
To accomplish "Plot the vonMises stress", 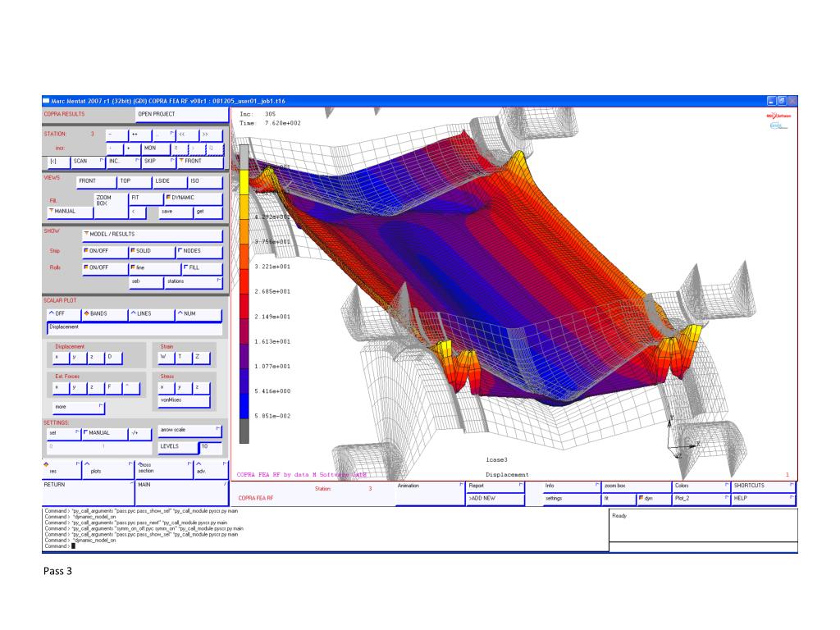I will pyautogui.click(x=184, y=400).
